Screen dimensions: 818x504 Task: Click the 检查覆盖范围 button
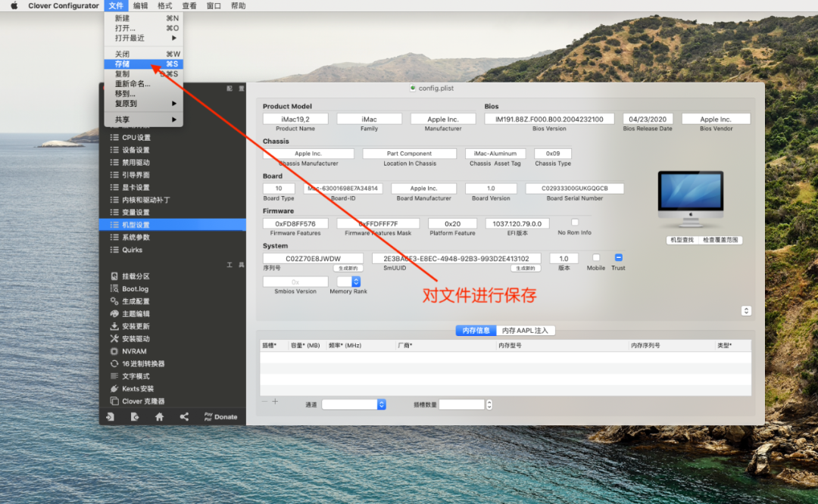[720, 240]
